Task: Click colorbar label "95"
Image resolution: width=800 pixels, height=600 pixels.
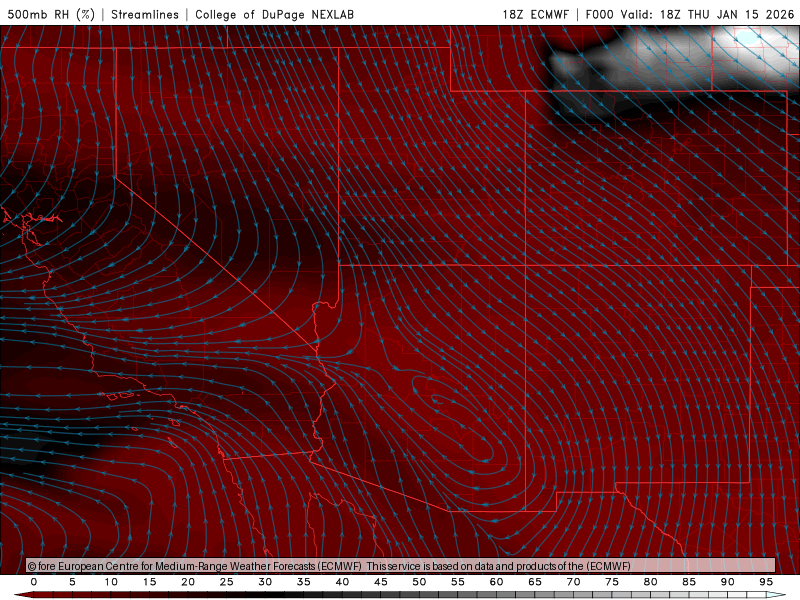Action: 766,582
